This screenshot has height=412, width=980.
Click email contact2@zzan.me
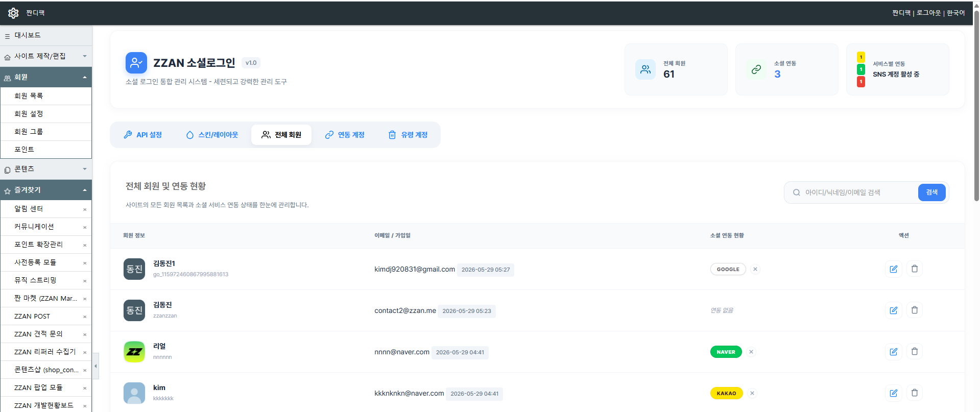(x=405, y=310)
